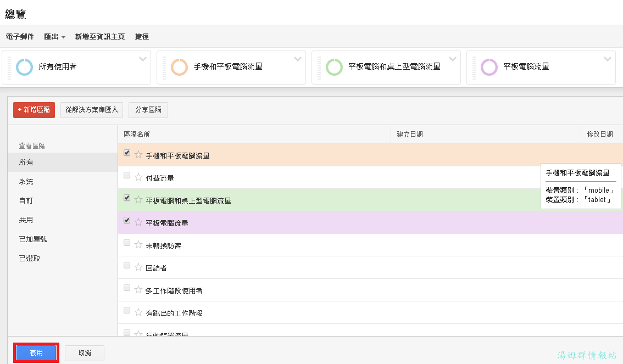Enable the 付費流量 checkbox

tap(127, 176)
